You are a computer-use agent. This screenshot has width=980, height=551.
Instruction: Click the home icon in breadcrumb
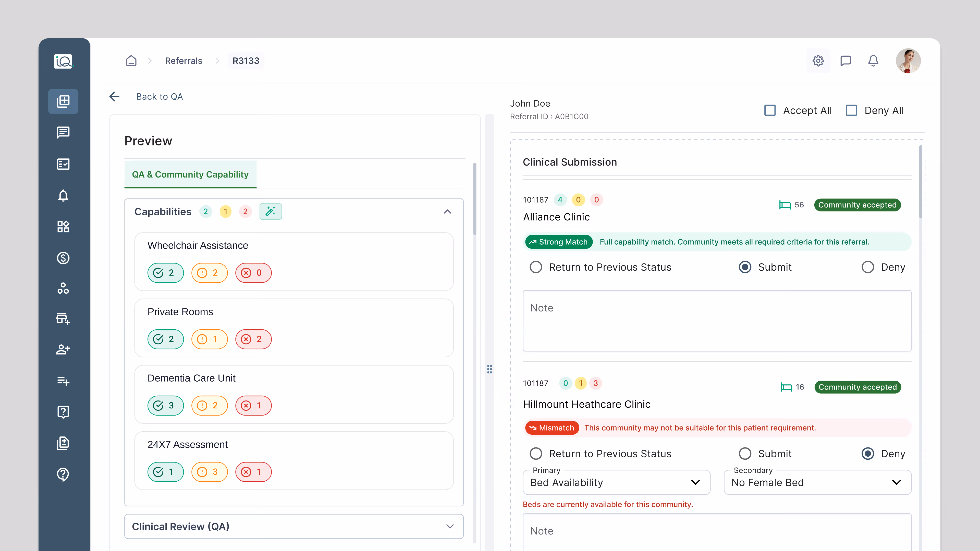pos(131,61)
